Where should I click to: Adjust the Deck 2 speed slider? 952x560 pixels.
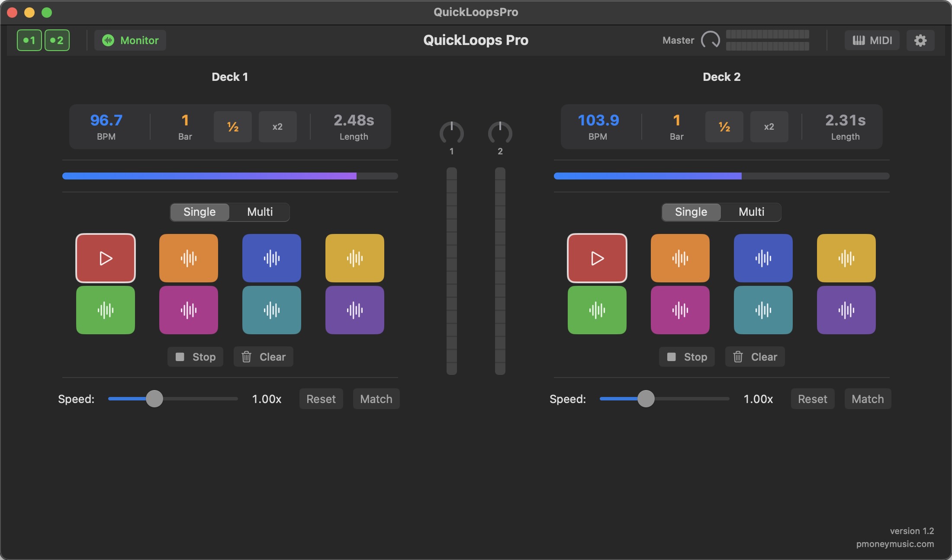(x=646, y=399)
